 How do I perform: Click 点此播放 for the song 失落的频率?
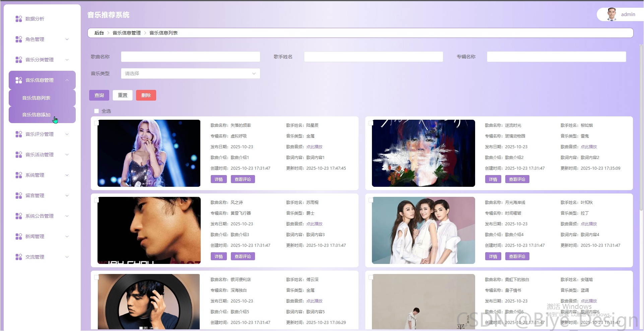(314, 147)
